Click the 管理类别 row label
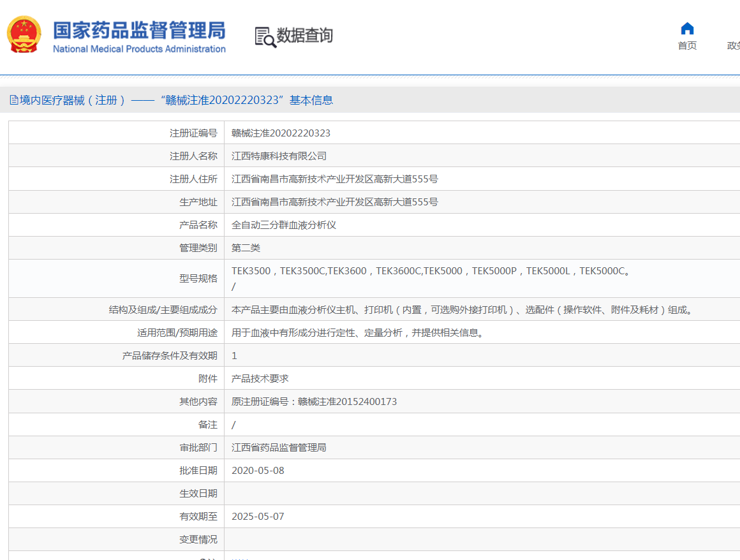 (198, 248)
